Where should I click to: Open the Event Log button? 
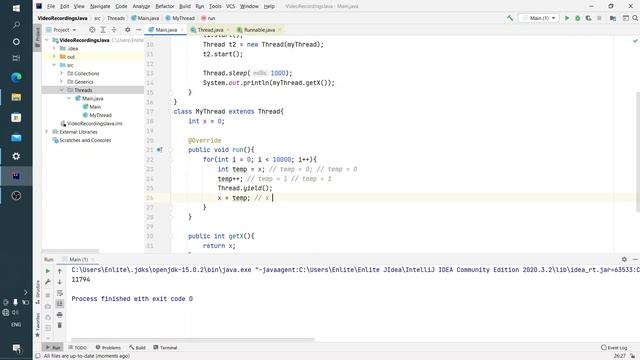614,347
